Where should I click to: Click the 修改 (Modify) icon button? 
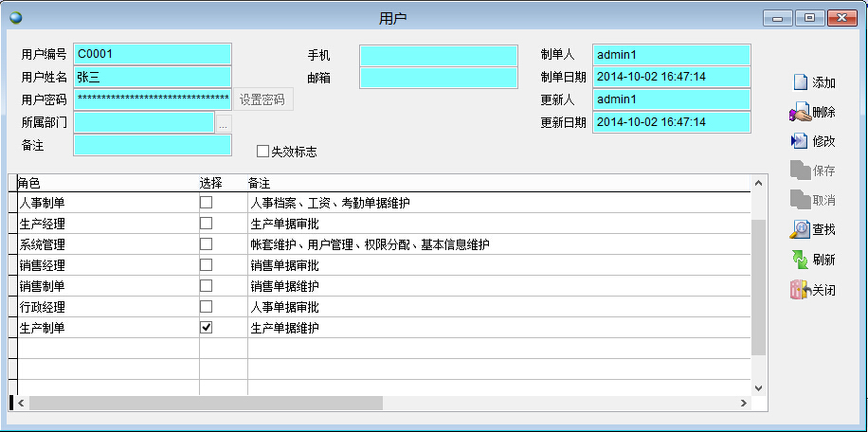[x=801, y=141]
